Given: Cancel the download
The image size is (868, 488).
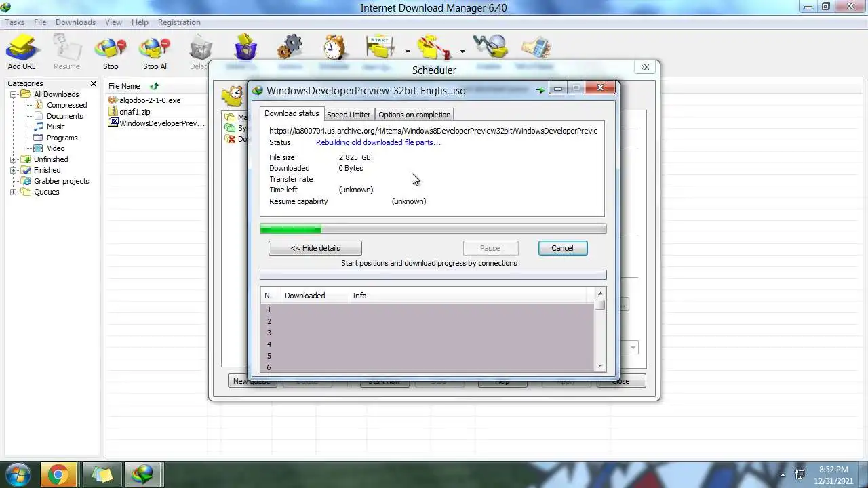Looking at the screenshot, I should point(562,248).
